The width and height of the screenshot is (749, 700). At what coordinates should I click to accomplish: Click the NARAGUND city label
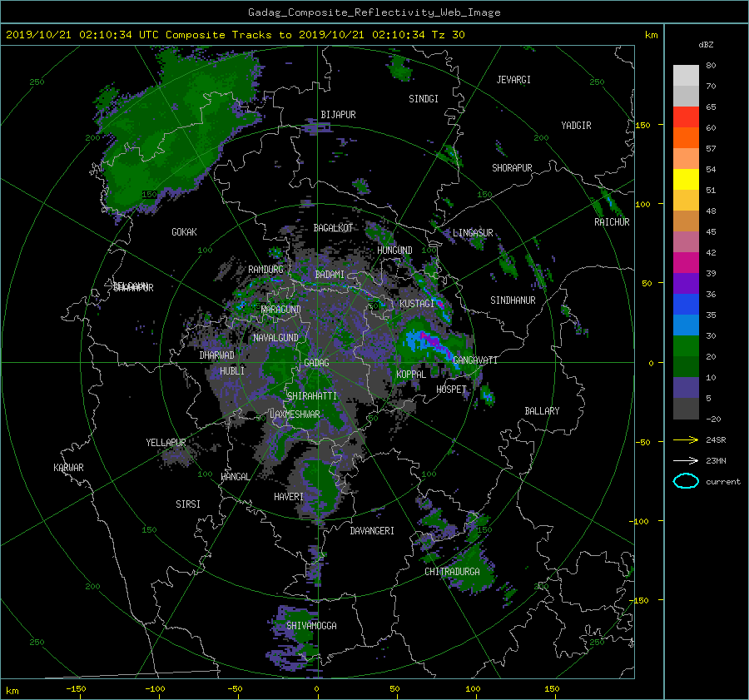pyautogui.click(x=281, y=310)
